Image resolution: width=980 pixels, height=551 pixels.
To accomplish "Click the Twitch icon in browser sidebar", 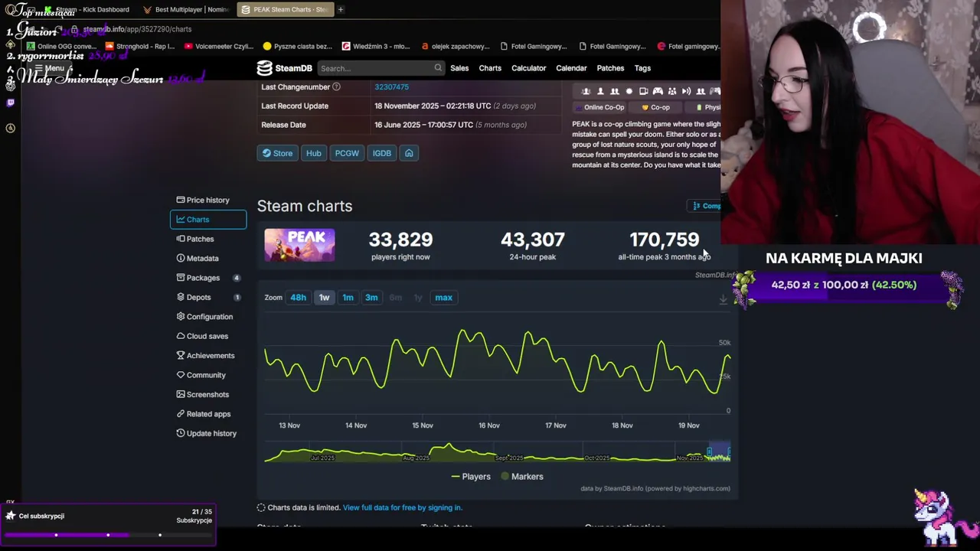I will point(10,103).
